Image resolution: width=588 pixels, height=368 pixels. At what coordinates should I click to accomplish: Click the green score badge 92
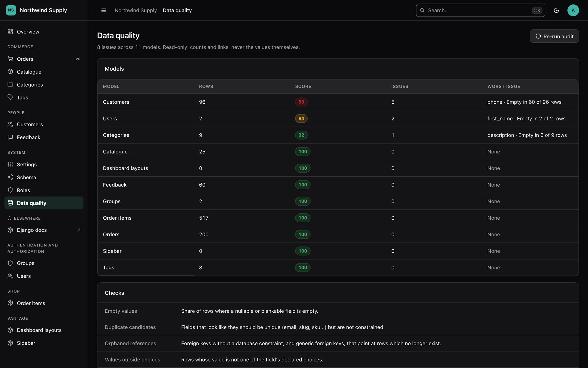pos(301,135)
